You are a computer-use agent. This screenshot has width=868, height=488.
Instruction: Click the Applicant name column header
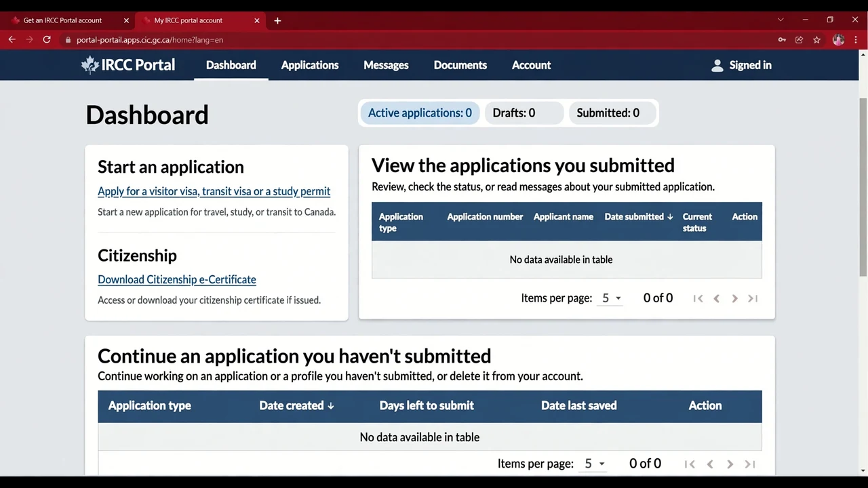(x=564, y=217)
